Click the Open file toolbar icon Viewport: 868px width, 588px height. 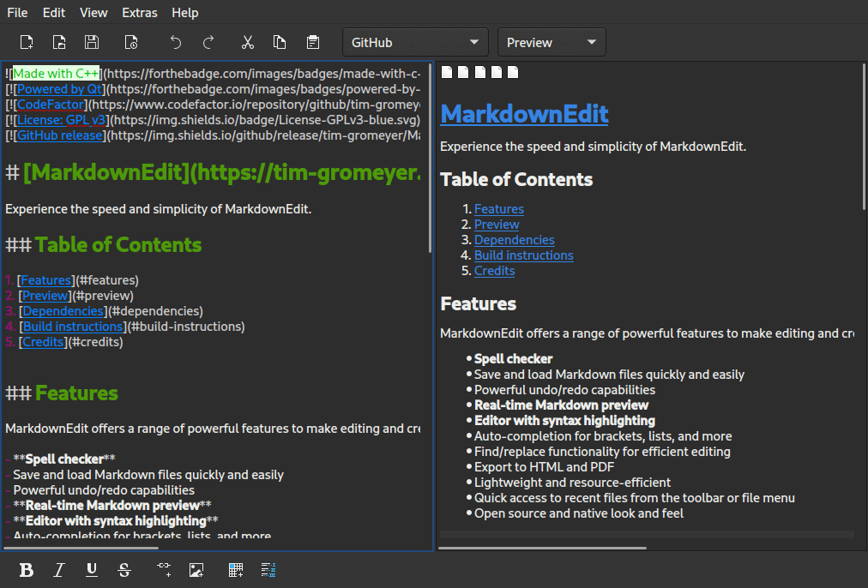tap(58, 43)
